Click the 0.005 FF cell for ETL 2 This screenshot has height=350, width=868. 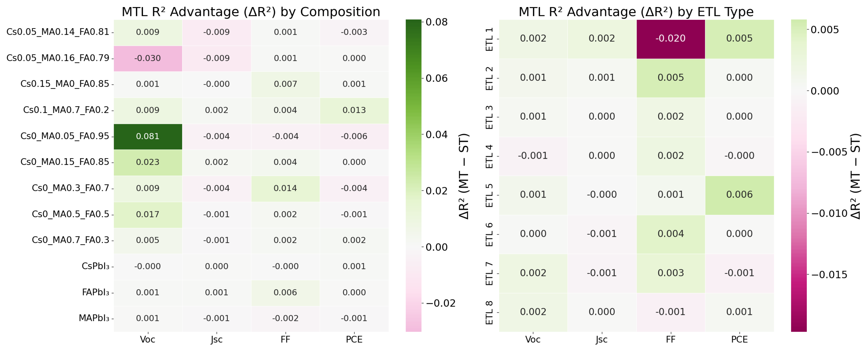(x=670, y=78)
